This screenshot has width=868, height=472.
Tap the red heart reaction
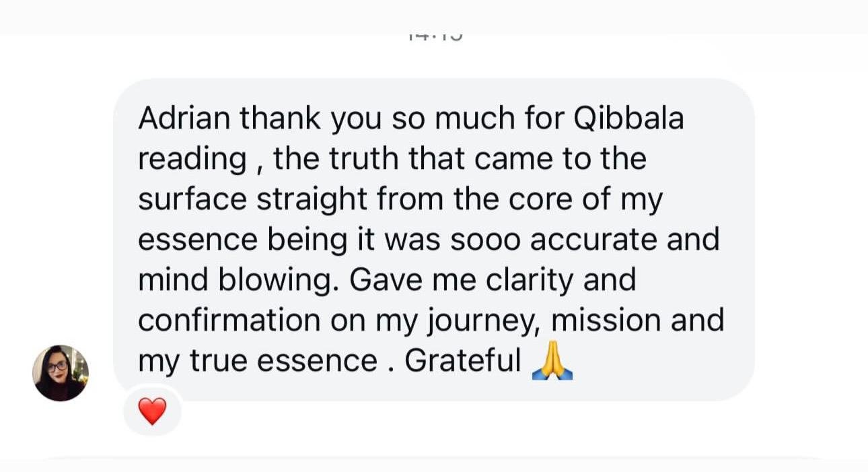[x=152, y=411]
